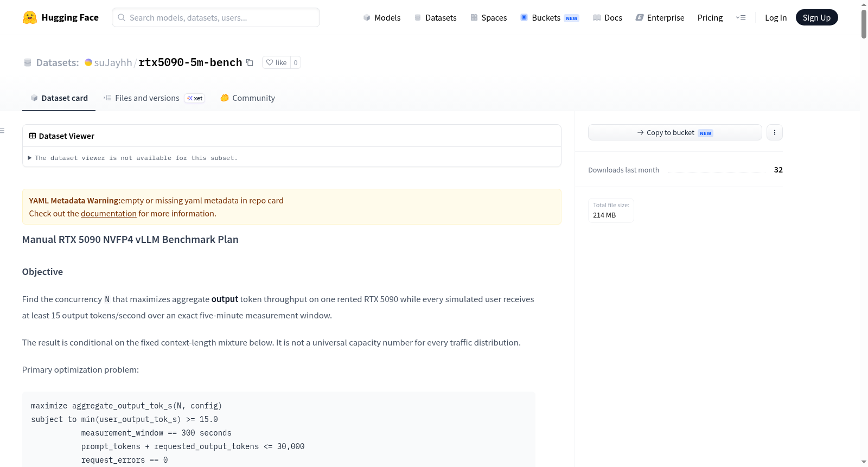868x467 pixels.
Task: Click the Objective heading
Action: pos(42,272)
